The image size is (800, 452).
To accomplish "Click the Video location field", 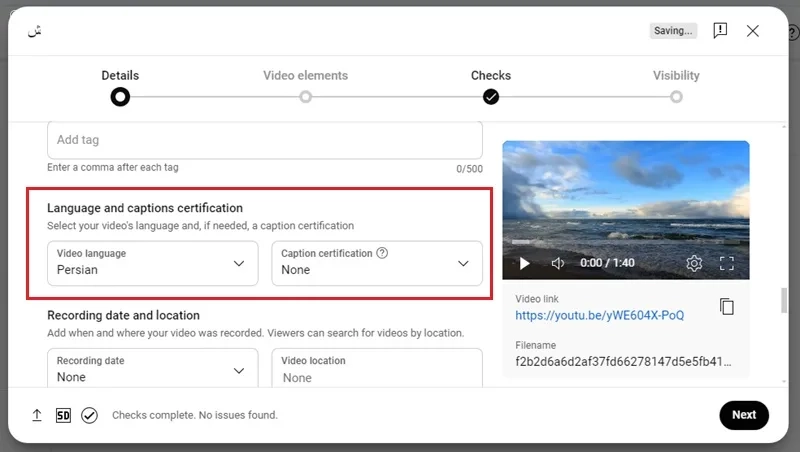I will 377,368.
